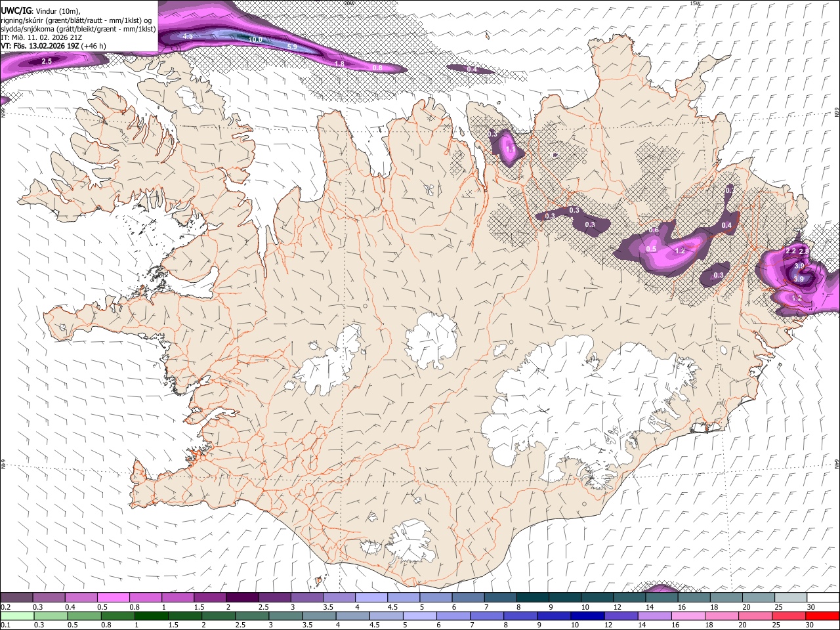Image resolution: width=840 pixels, height=630 pixels.
Task: Click the 5.9 precipitation value on map
Action: (292, 47)
